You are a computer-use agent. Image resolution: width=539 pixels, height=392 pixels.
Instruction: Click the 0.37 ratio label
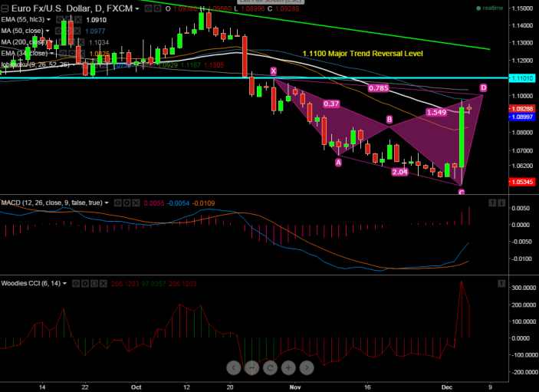pyautogui.click(x=331, y=104)
